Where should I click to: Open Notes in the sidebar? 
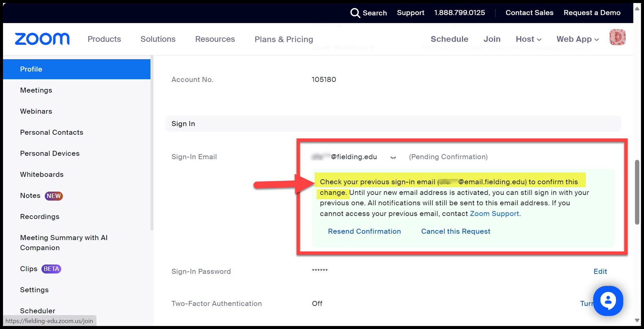[30, 196]
